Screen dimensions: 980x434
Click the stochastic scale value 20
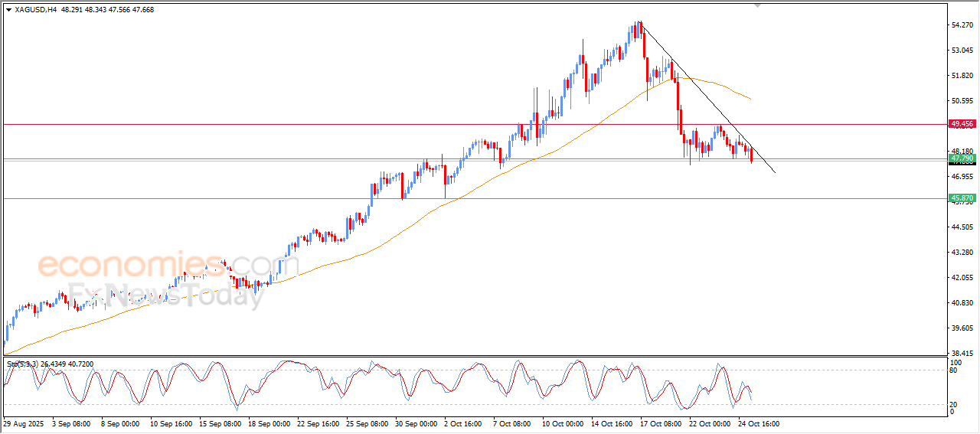coord(953,404)
